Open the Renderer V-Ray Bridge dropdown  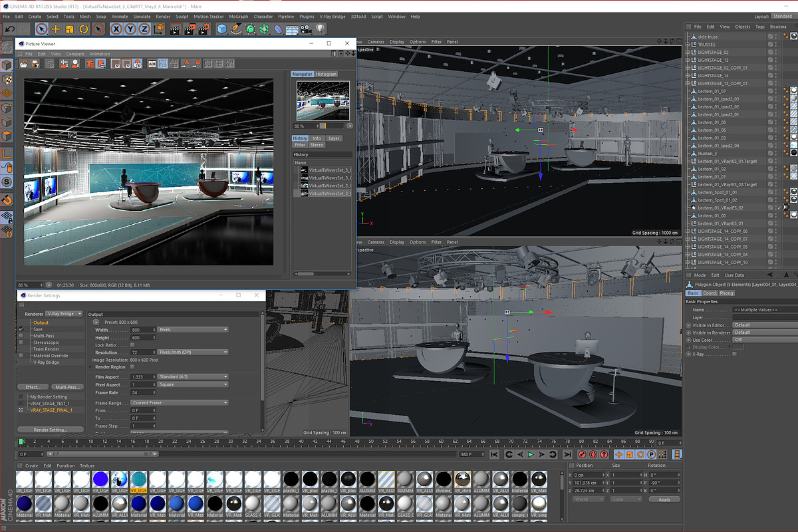[64, 313]
